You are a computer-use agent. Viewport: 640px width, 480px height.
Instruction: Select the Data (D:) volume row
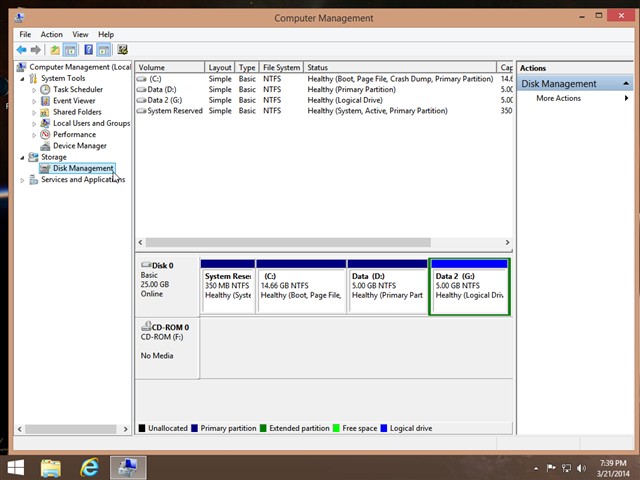pyautogui.click(x=324, y=89)
